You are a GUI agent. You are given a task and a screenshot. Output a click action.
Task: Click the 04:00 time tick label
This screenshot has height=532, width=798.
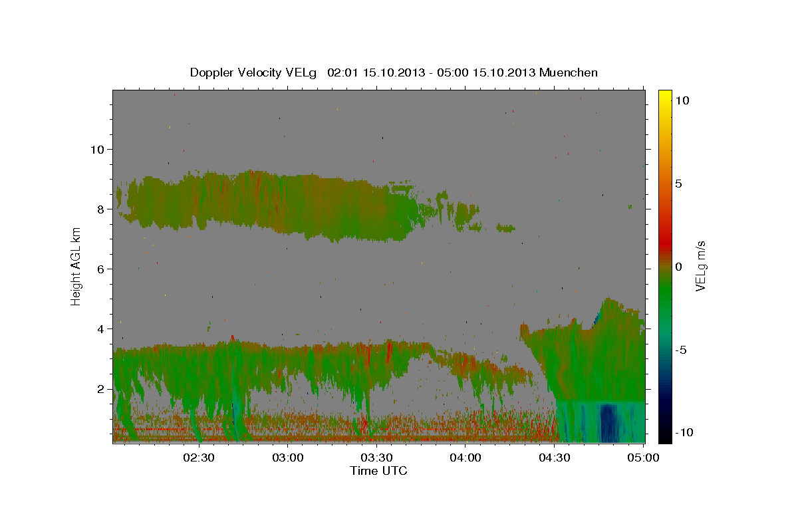(x=465, y=458)
